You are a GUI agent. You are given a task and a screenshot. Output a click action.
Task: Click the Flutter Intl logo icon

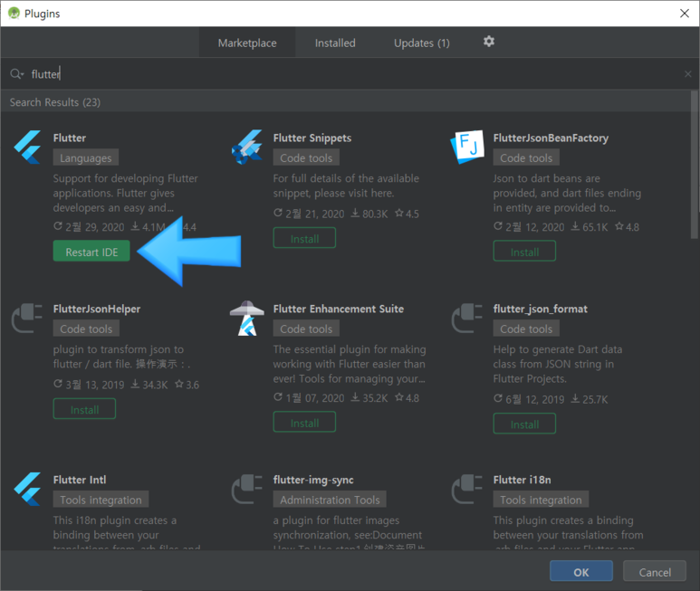[x=28, y=489]
